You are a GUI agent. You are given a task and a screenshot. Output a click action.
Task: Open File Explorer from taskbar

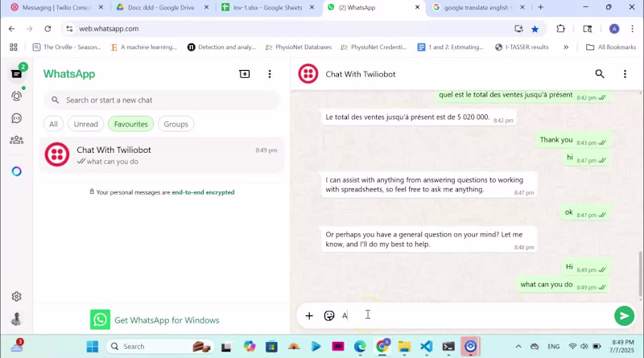pos(404,347)
